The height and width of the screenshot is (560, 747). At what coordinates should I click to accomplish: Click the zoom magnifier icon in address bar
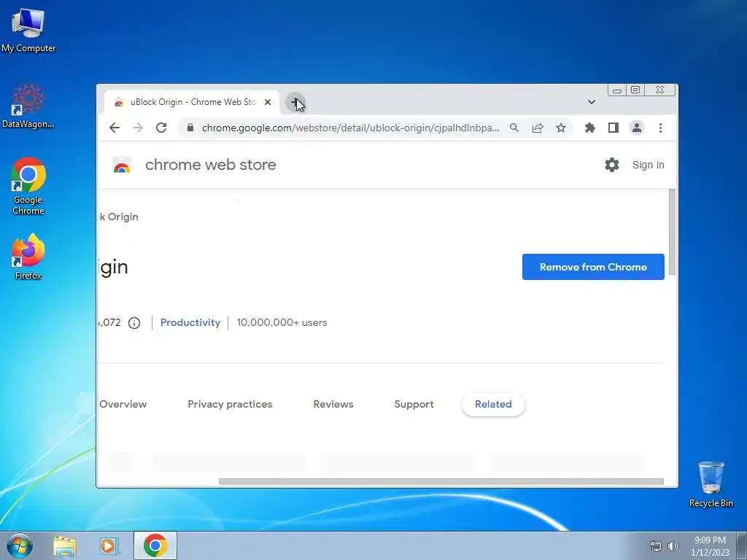coord(514,128)
